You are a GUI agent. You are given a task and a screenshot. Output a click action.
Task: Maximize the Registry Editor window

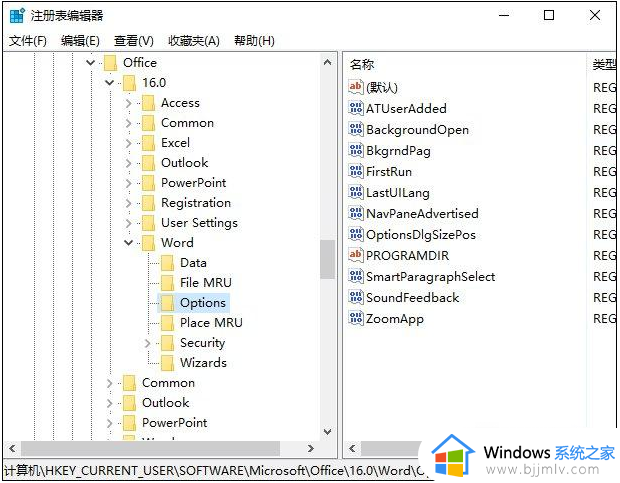pyautogui.click(x=549, y=16)
